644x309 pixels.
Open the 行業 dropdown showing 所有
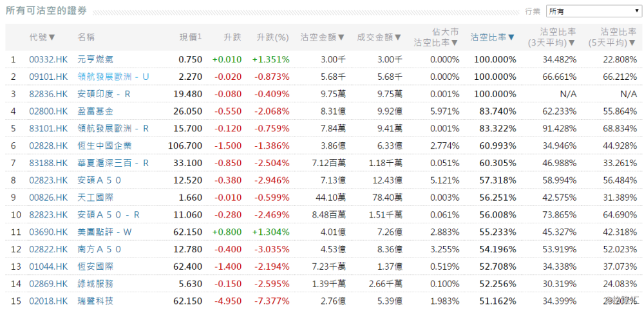[x=593, y=12]
